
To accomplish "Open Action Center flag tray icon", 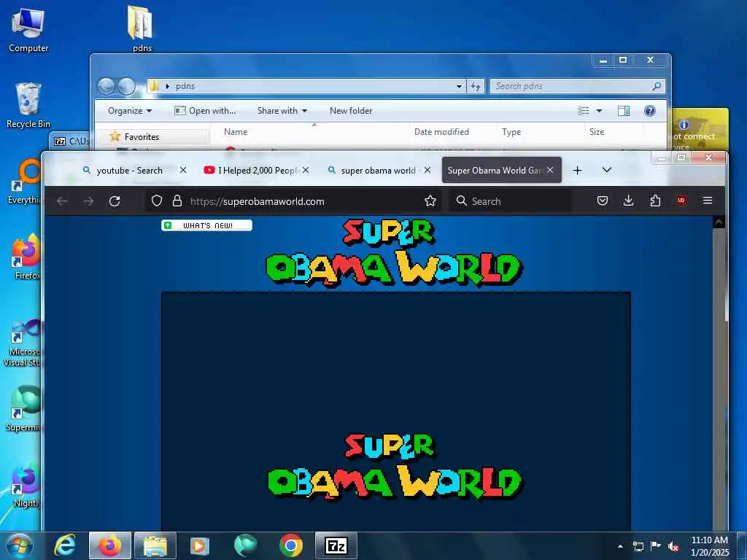I will coord(656,546).
